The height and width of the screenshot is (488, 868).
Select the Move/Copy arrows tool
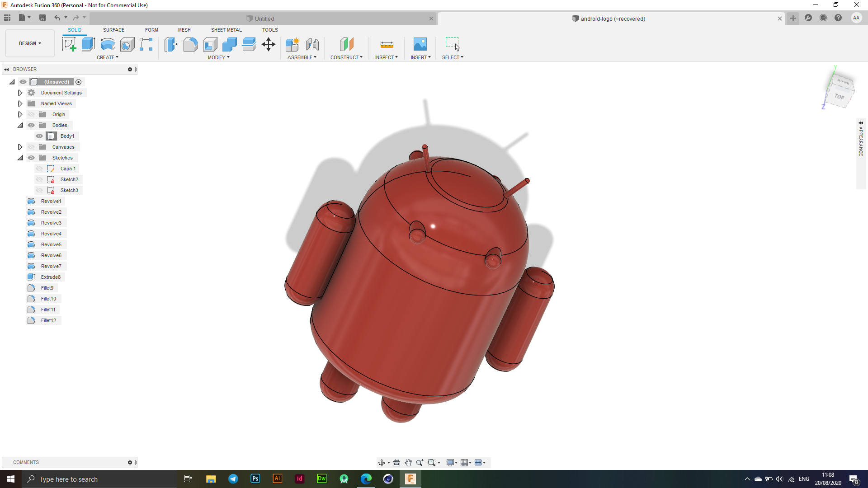pos(269,44)
